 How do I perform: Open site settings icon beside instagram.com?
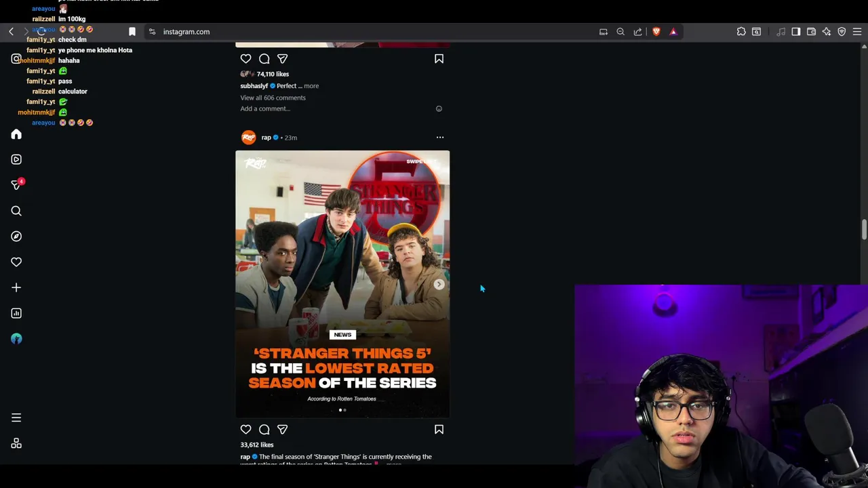tap(152, 32)
